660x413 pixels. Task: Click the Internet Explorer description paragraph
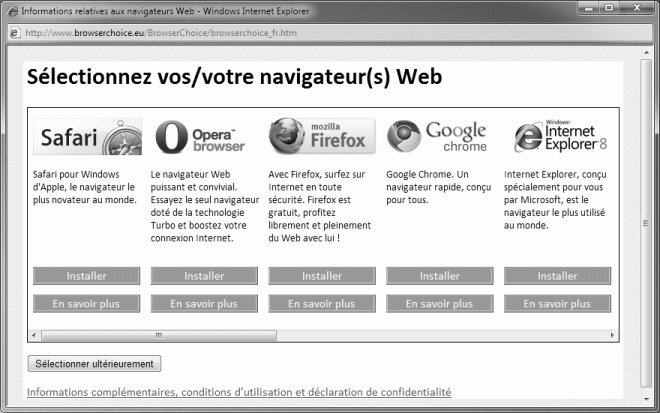[x=555, y=200]
